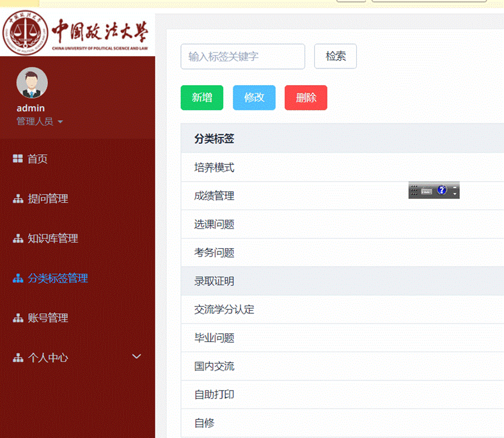Click the admin avatar picture

[31, 83]
